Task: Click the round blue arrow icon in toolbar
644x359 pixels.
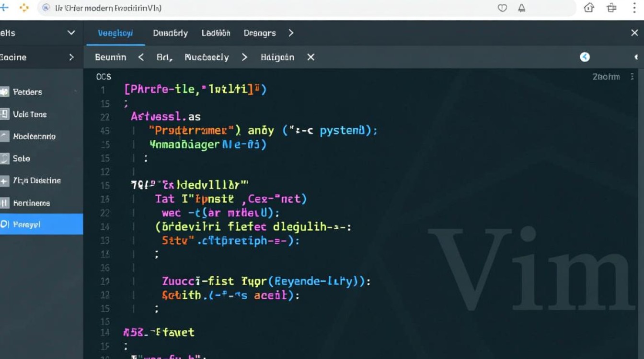Action: [x=585, y=57]
